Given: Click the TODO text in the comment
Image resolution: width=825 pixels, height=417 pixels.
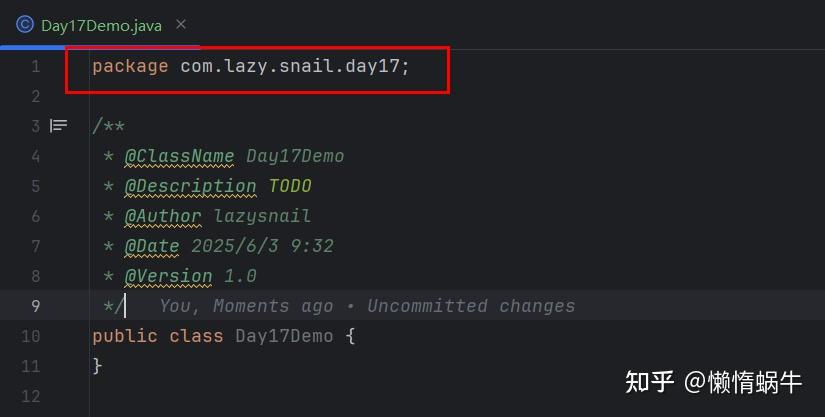Looking at the screenshot, I should (290, 186).
